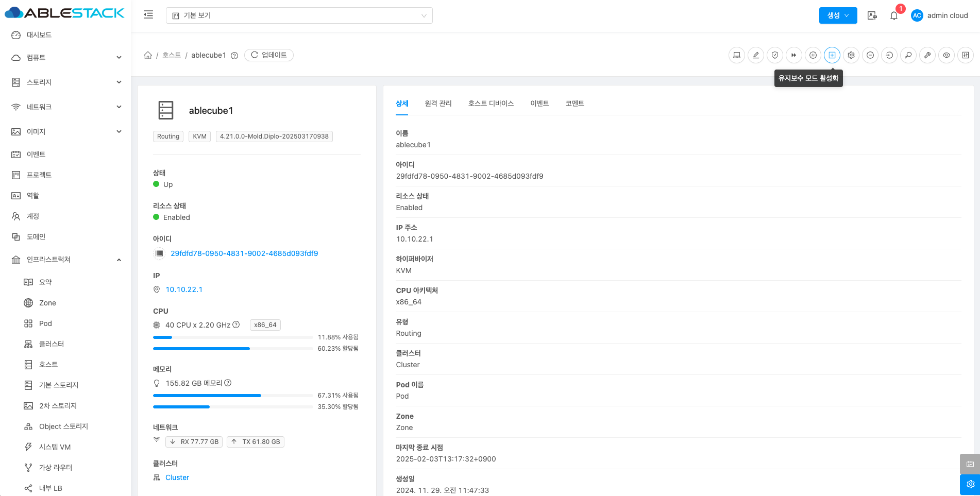
Task: Toggle the sidebar collapse menu icon
Action: 148,15
